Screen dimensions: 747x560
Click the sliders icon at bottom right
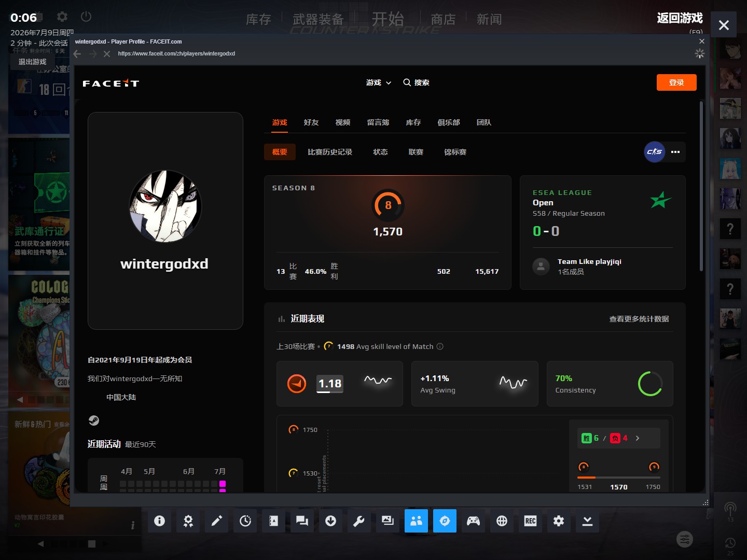pos(685,539)
